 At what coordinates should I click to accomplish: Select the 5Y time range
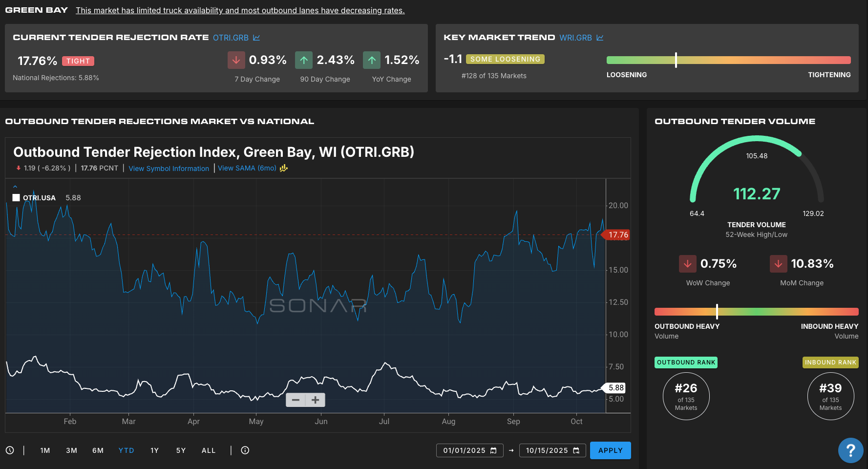(181, 450)
